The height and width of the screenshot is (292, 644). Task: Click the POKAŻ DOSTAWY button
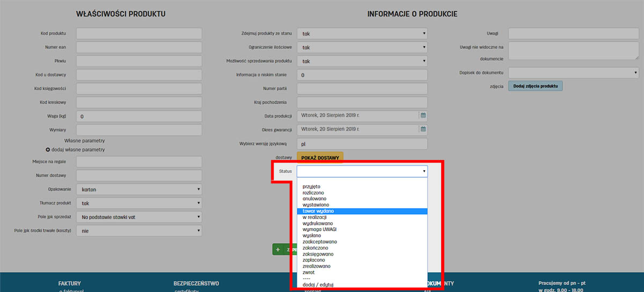point(320,158)
